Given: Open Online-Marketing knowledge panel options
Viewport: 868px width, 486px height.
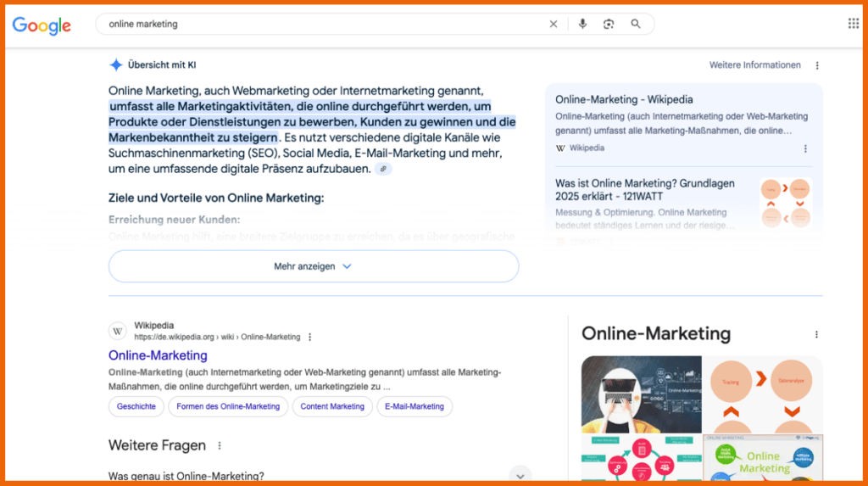Looking at the screenshot, I should (x=816, y=335).
